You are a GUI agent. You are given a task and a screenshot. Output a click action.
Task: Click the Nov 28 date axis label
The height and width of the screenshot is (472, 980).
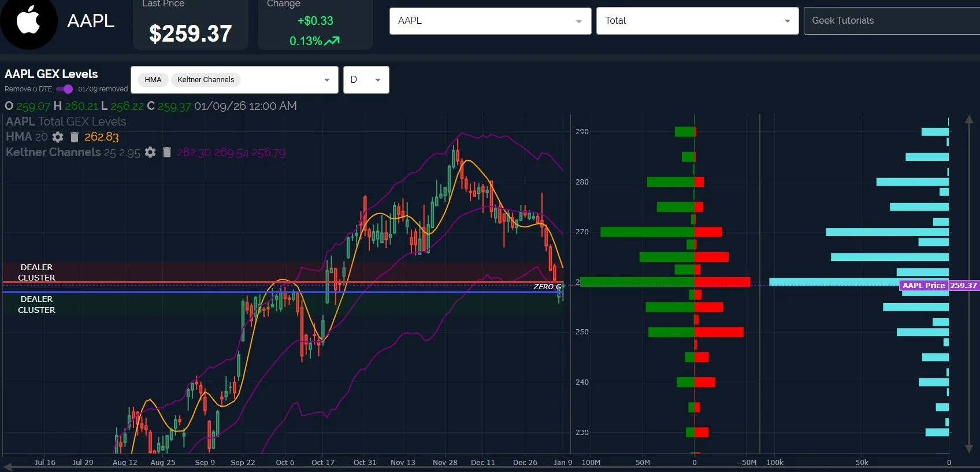click(x=445, y=463)
